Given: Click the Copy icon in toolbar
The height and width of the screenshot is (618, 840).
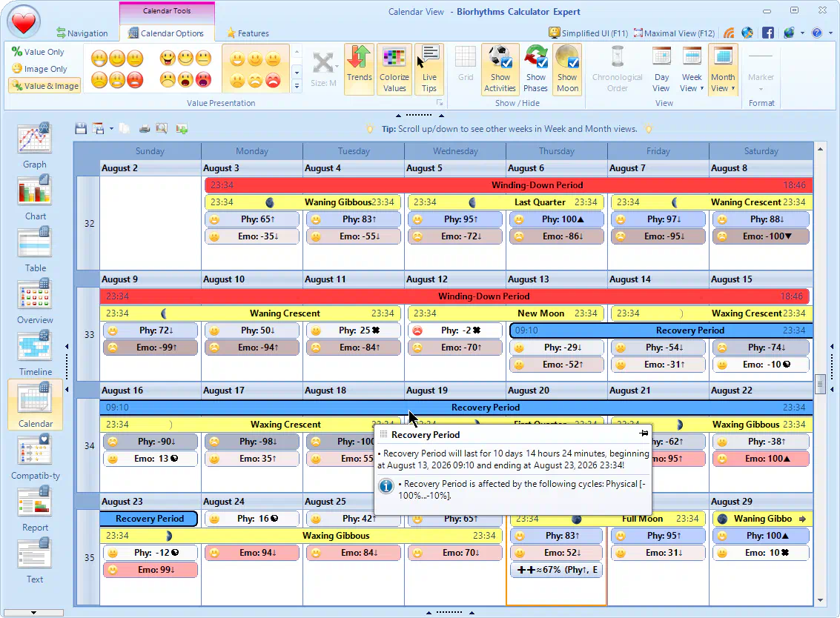Looking at the screenshot, I should tap(125, 128).
